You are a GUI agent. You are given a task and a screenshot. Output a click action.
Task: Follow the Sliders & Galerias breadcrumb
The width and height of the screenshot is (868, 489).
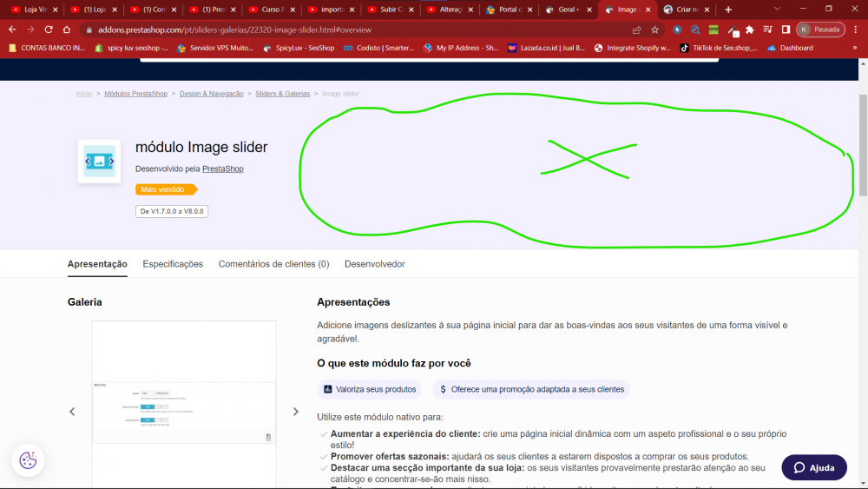click(x=282, y=94)
